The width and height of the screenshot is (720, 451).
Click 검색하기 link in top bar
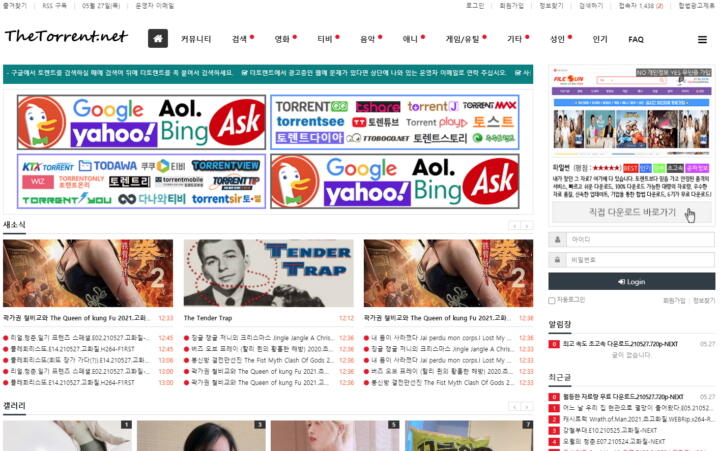pyautogui.click(x=591, y=6)
